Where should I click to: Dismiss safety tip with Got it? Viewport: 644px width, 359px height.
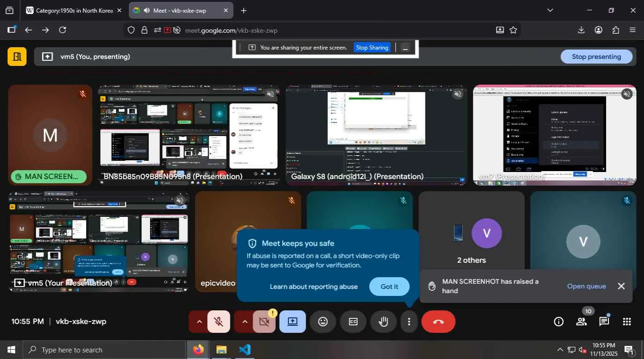(x=389, y=287)
